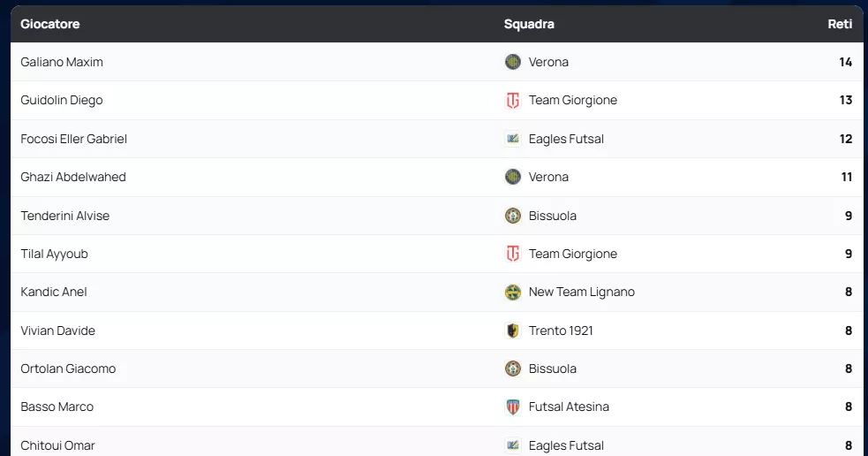Click the Eagles Futsal logo beside Focosi Eller Gabriel
Screen dimensions: 868x456
coord(513,139)
